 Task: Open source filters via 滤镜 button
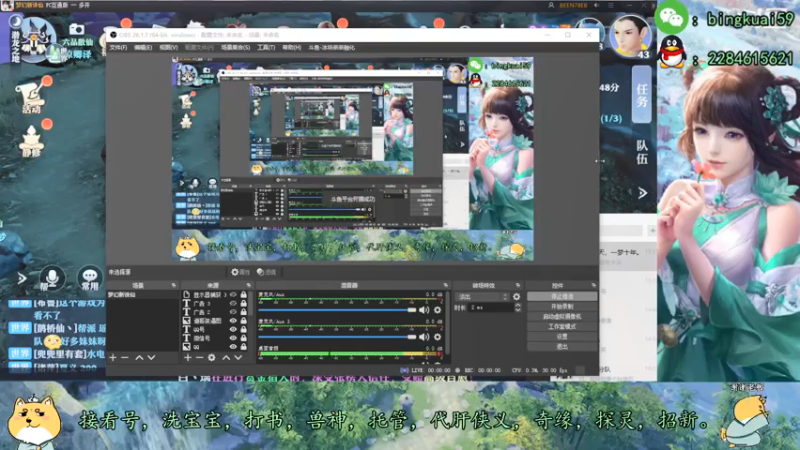[x=266, y=272]
